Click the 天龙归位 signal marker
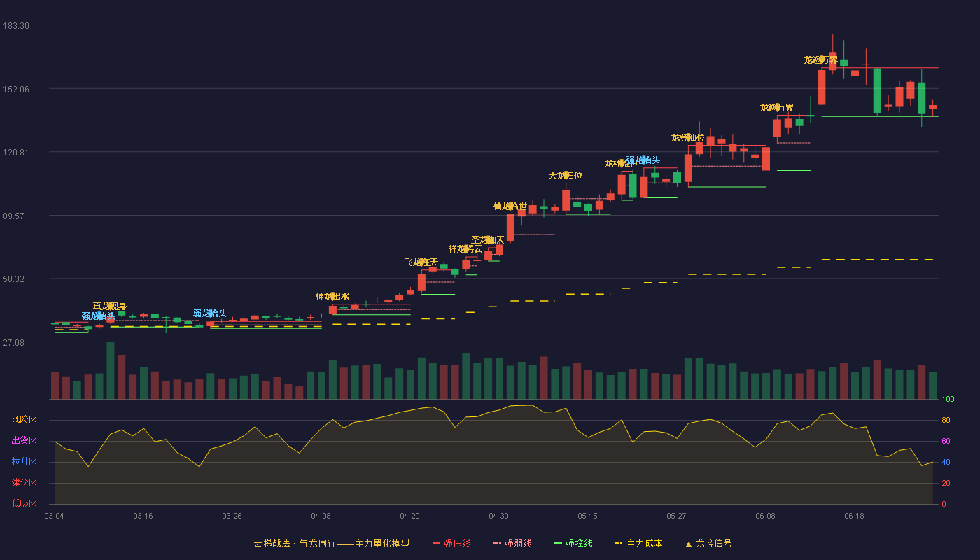 pyautogui.click(x=566, y=175)
